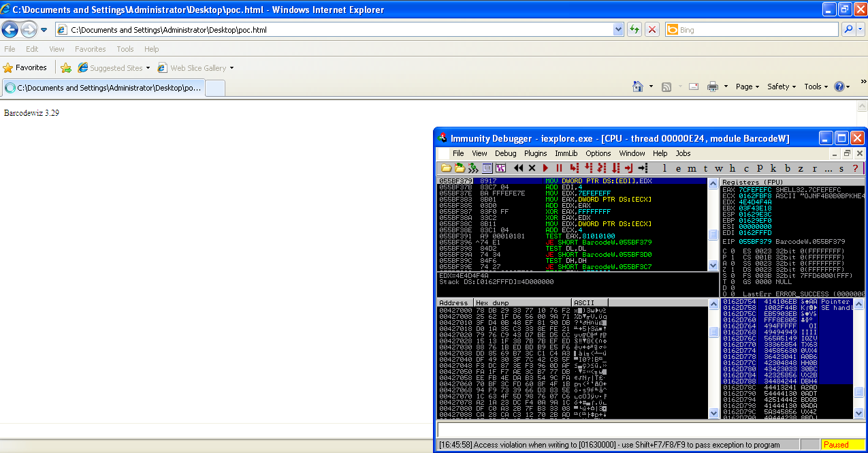This screenshot has height=453, width=868.
Task: Show handles via the 'h' toolbar button
Action: (x=733, y=168)
